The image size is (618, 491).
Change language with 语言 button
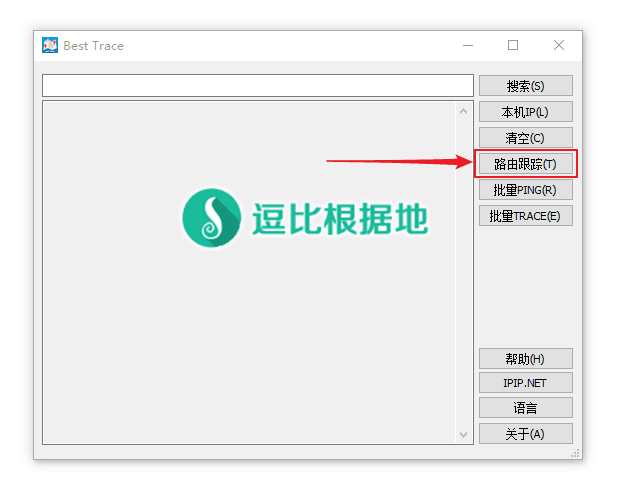coord(525,408)
